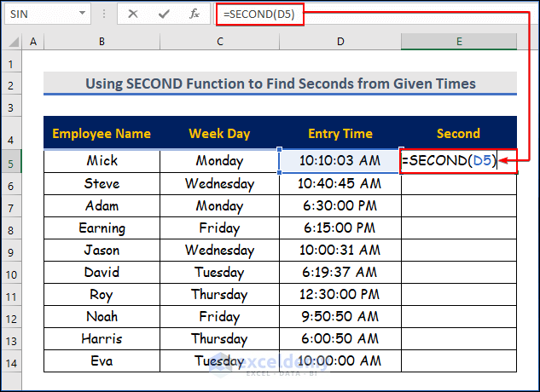Image resolution: width=540 pixels, height=392 pixels.
Task: Click the cell containing 'Adam'
Action: (102, 206)
